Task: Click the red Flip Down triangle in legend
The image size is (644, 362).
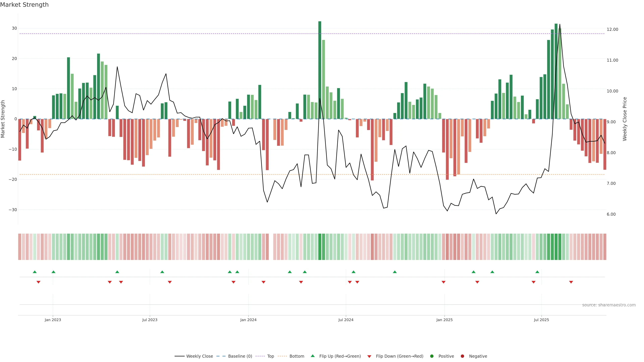Action: pos(369,356)
